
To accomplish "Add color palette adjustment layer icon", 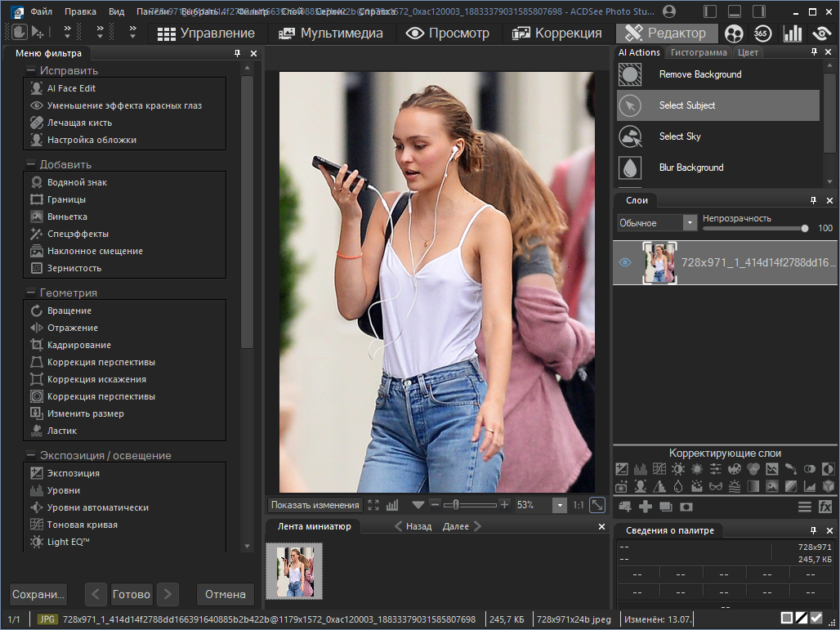I will coord(735,469).
